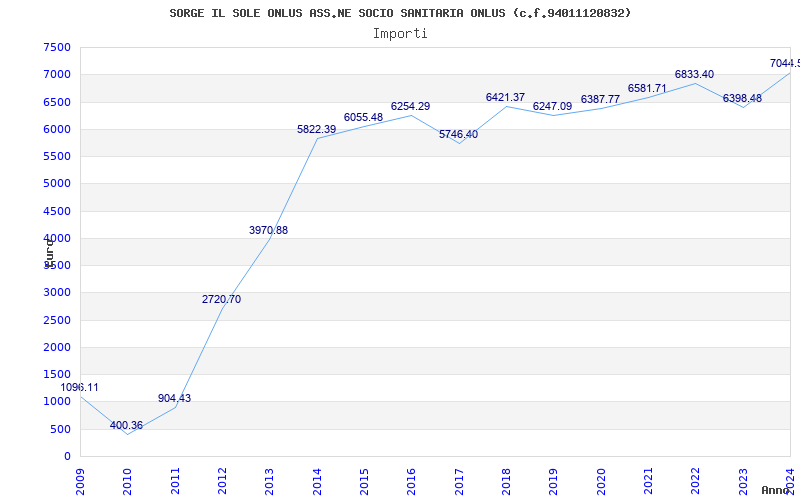
Task: Select the 6254.29 data label
Action: [410, 107]
